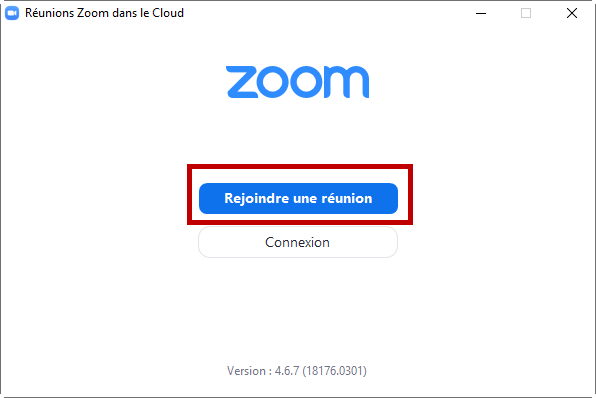Click the word Cloud in the title bar
Image resolution: width=596 pixels, height=398 pixels.
tap(168, 13)
